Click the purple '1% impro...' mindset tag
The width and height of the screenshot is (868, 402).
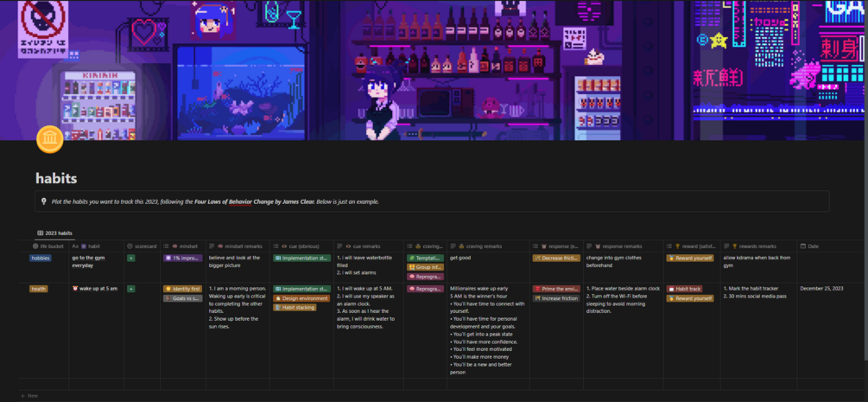click(183, 258)
